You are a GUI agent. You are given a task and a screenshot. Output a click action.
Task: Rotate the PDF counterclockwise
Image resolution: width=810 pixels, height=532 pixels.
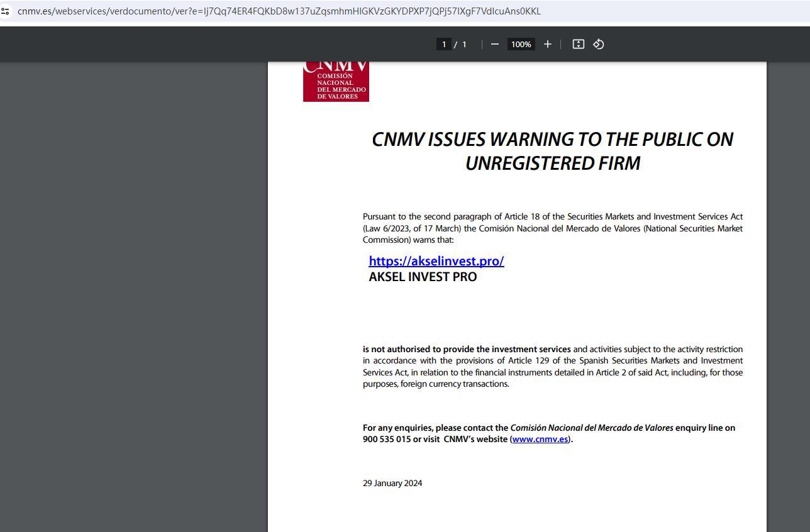point(599,44)
